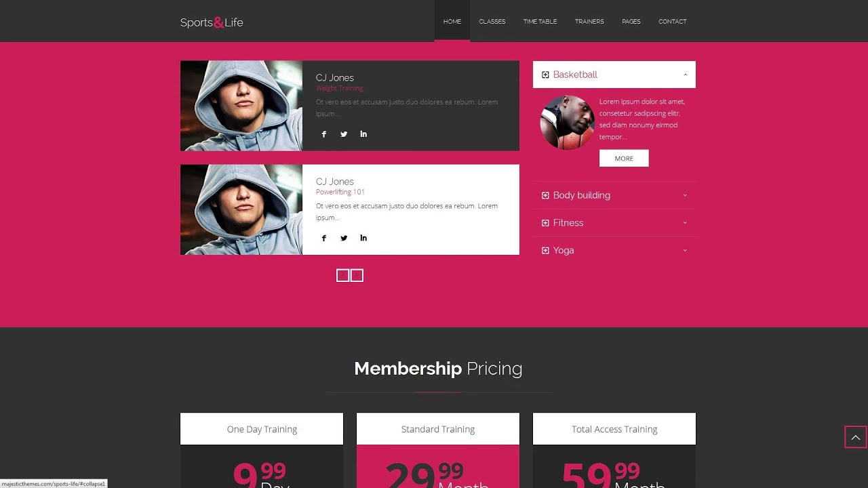
Task: Select the Standard Training pricing header
Action: (438, 429)
